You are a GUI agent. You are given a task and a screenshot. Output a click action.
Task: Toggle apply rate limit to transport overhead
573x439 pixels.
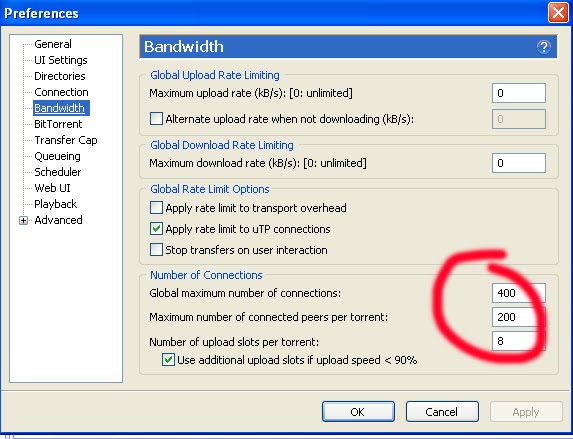tap(156, 208)
